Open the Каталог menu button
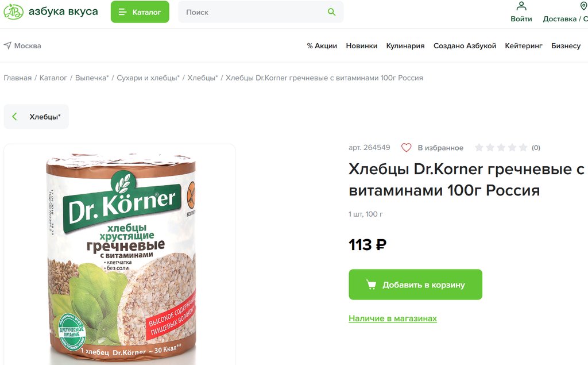The image size is (588, 365). click(140, 12)
